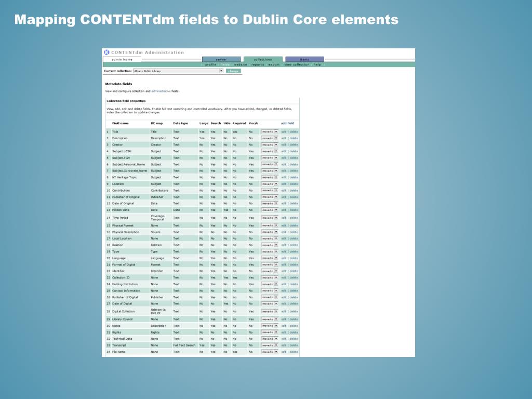This screenshot has height=399, width=532.
Task: Edit the Creator field
Action: point(284,144)
